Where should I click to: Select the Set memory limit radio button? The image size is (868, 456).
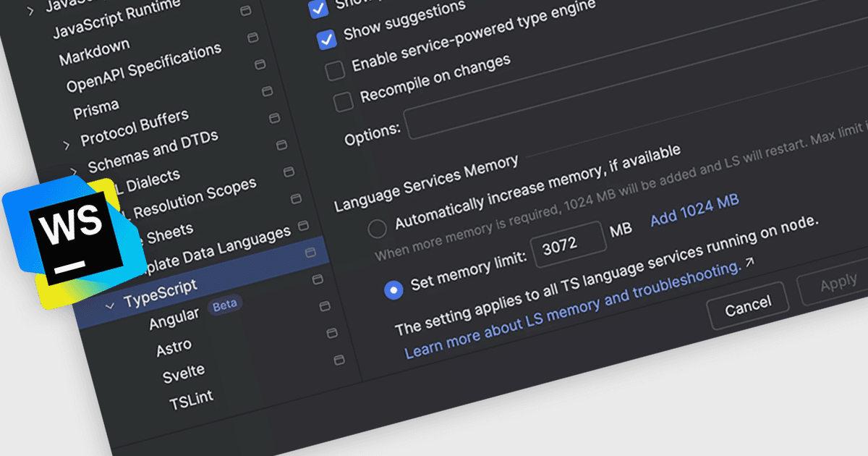(x=393, y=290)
